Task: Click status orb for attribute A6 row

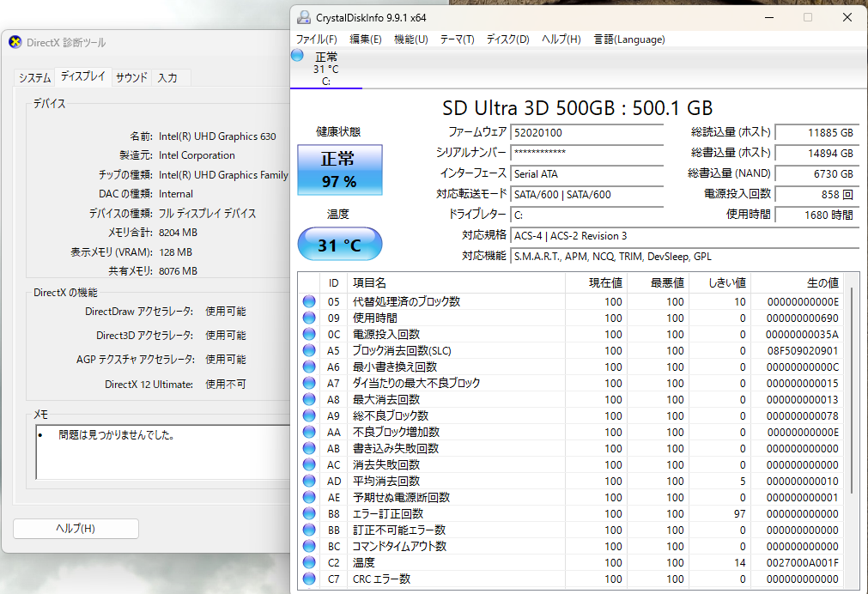Action: tap(309, 367)
